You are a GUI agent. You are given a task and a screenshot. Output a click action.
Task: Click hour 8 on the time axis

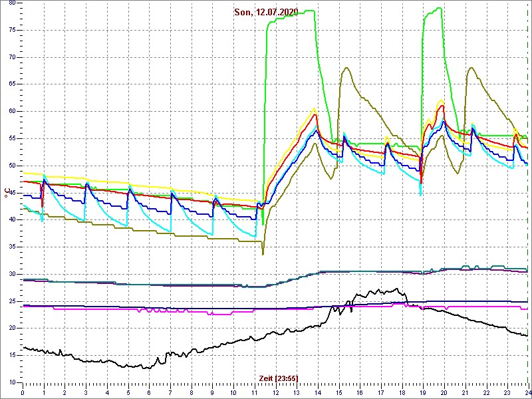pyautogui.click(x=192, y=392)
